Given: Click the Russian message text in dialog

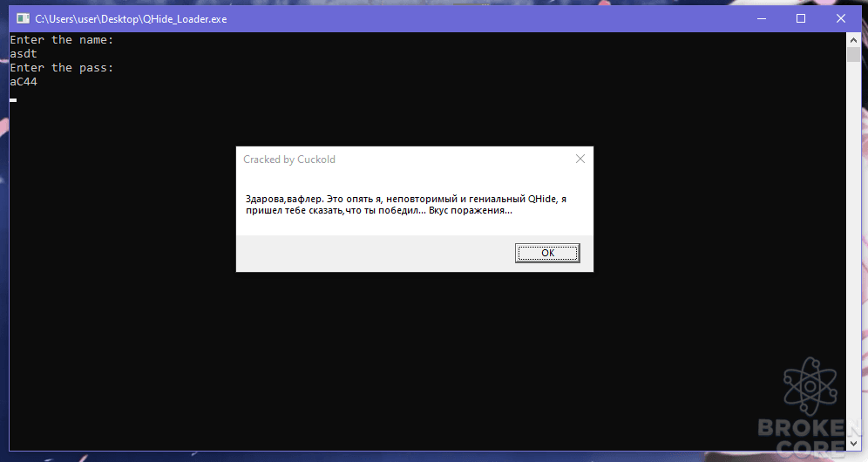Looking at the screenshot, I should point(406,204).
